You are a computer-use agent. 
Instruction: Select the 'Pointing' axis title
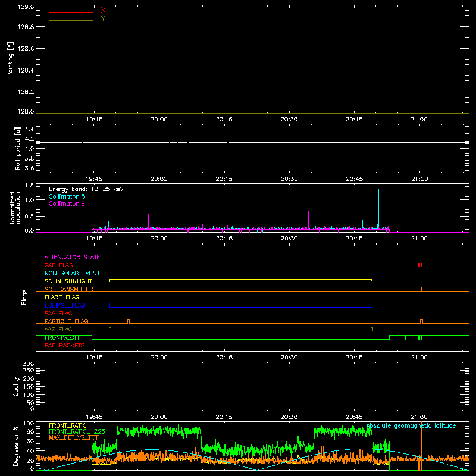click(10, 59)
